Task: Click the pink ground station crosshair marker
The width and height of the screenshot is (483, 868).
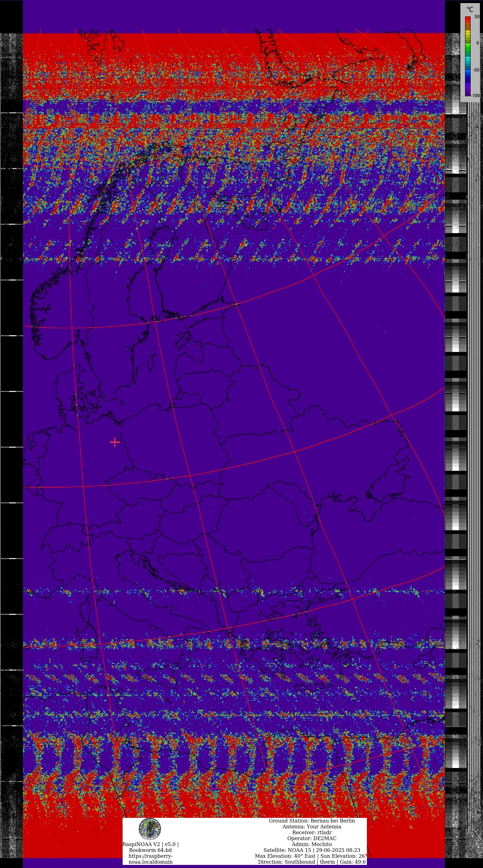Action: coord(115,442)
